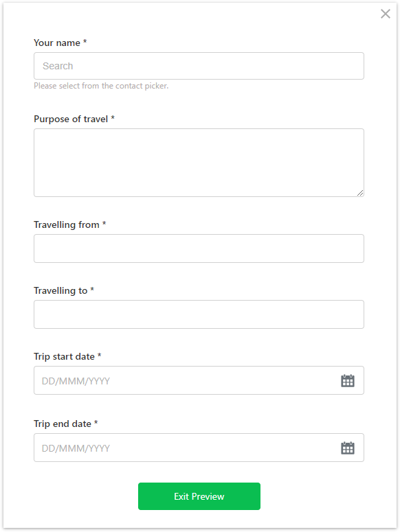
Task: Click Exit Preview button
Action: pyautogui.click(x=199, y=496)
